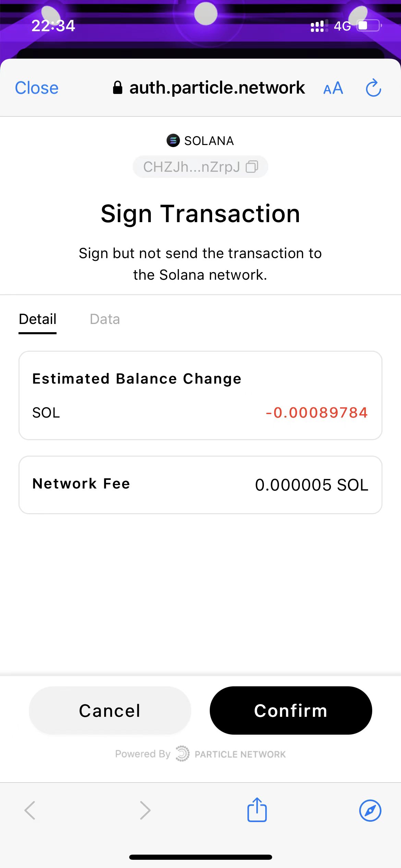Tap the reload page icon

tap(373, 88)
